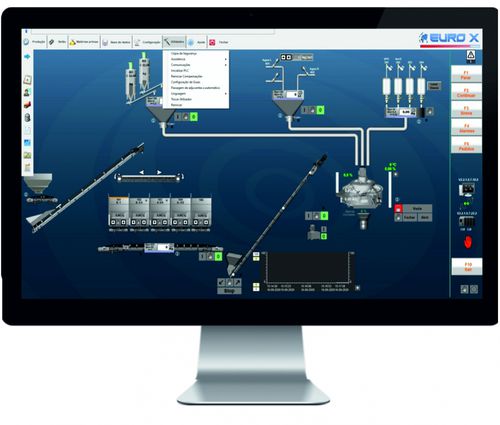Click the user icon in left sidebar
500x425 pixels.
pos(27,92)
